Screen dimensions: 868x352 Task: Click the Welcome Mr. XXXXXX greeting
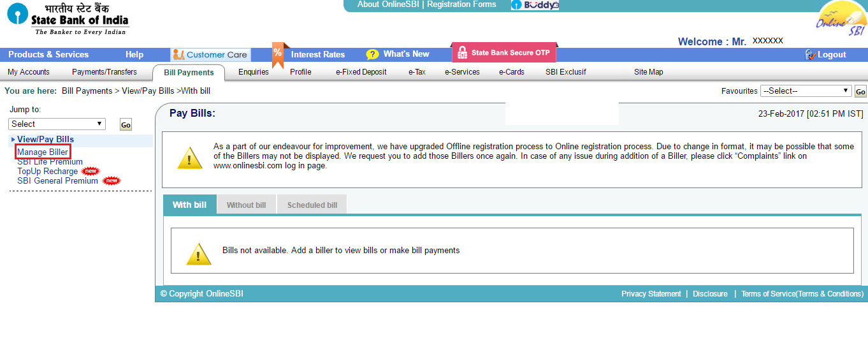730,41
